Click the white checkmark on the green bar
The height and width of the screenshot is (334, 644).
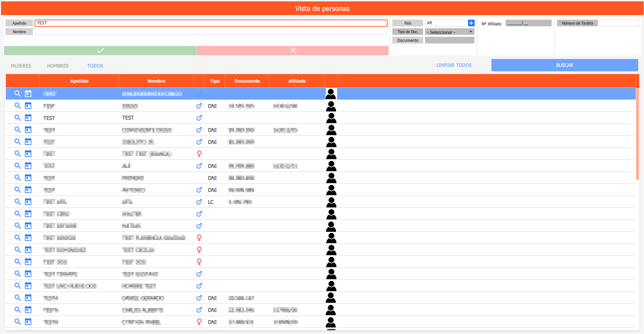[x=100, y=51]
